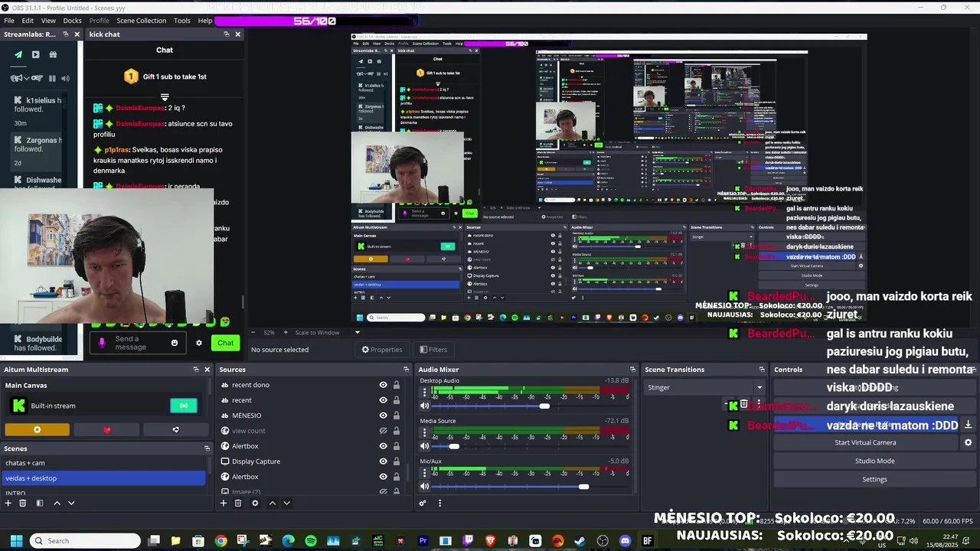Unlock the Display Capture source

tap(397, 461)
